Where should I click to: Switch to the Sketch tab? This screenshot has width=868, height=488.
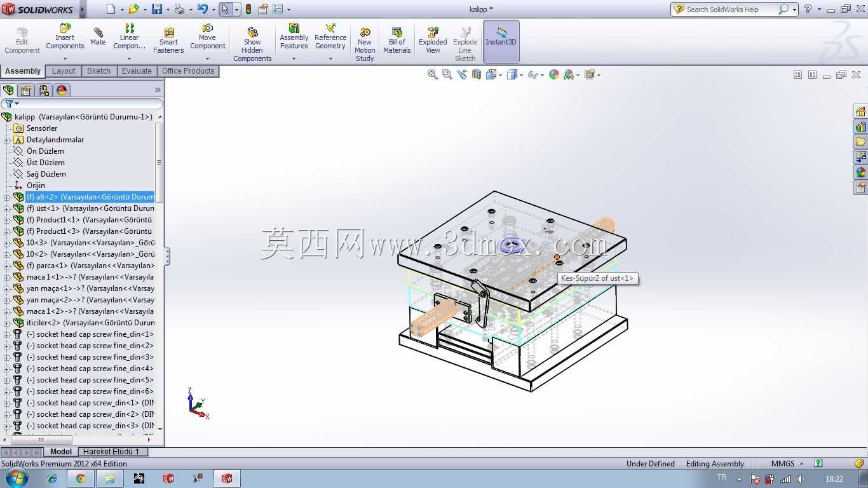[x=98, y=71]
